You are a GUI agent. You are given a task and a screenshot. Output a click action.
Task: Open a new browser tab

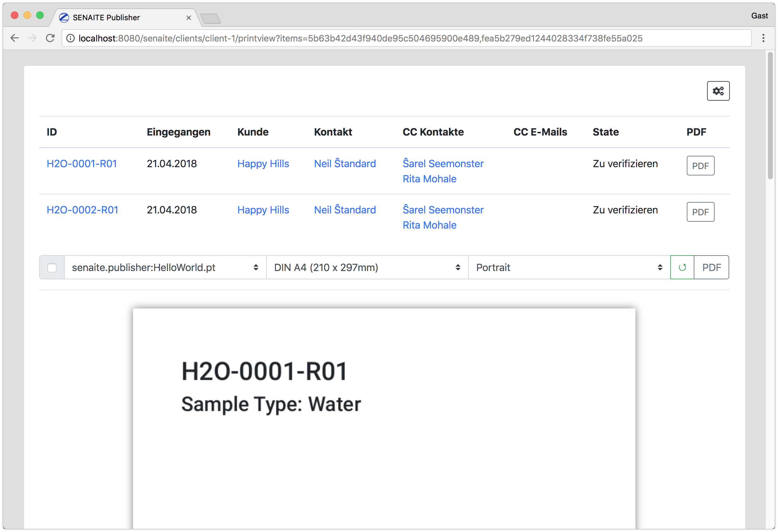click(x=211, y=18)
